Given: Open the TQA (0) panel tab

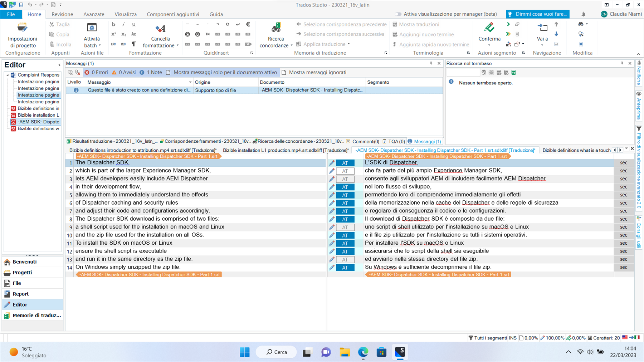Looking at the screenshot, I should click(394, 142).
